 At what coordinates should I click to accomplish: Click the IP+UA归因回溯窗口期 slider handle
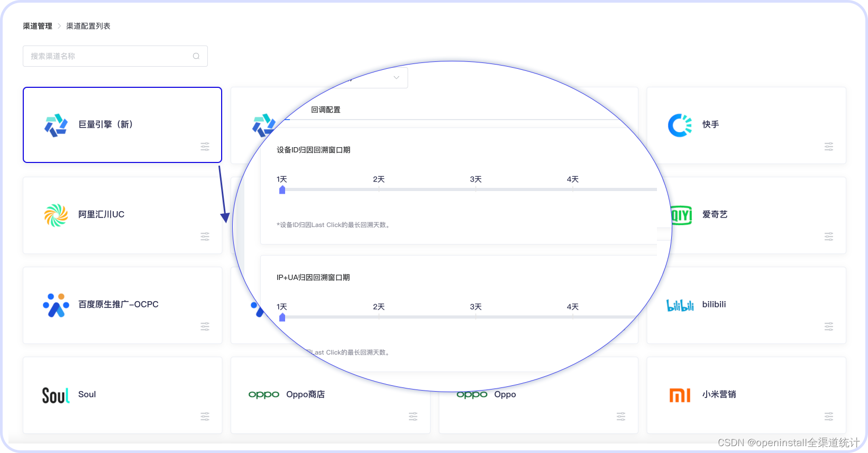point(282,317)
